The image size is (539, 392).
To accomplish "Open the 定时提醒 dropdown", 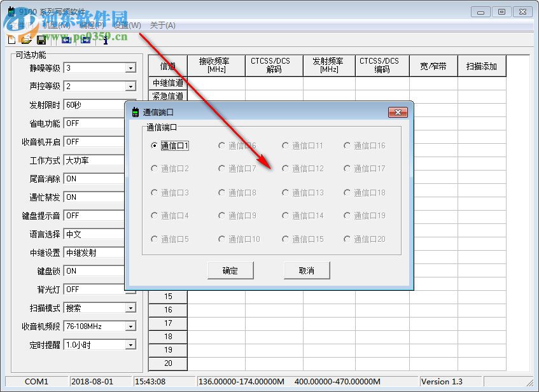I will tap(130, 345).
